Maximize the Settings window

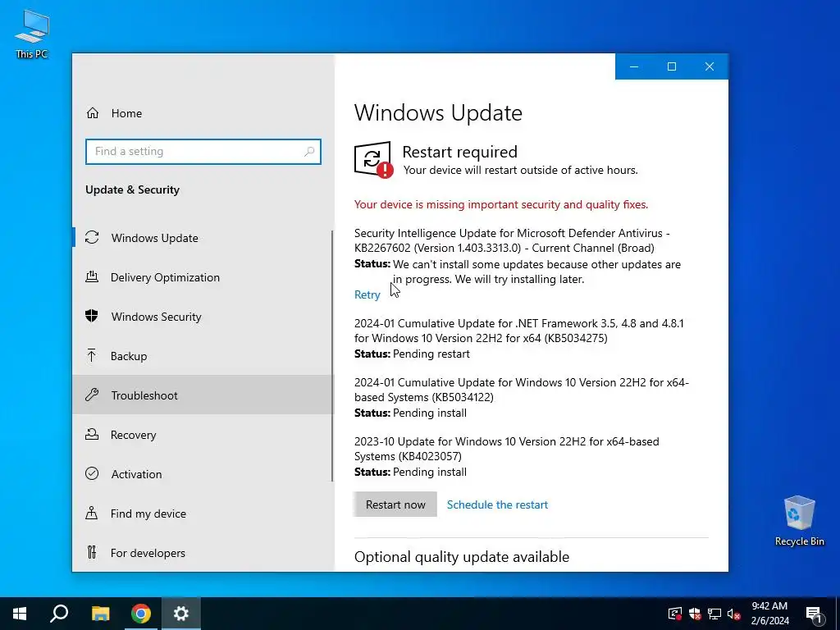672,66
